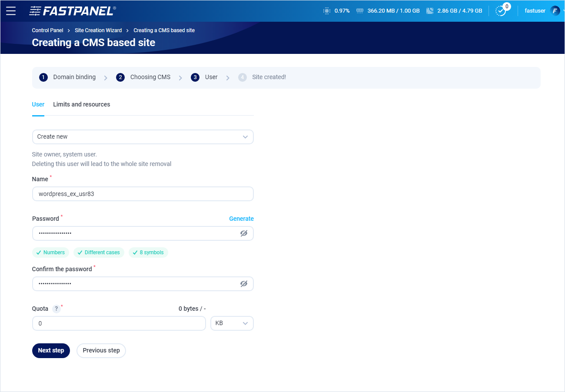
Task: Click the Numbers requirement badge
Action: pyautogui.click(x=50, y=252)
